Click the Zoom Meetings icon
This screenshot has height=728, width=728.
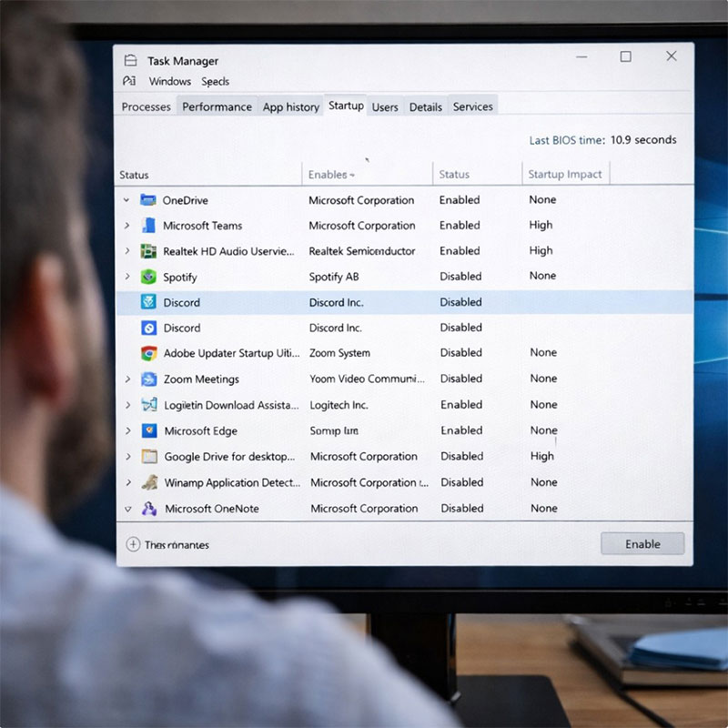[149, 379]
